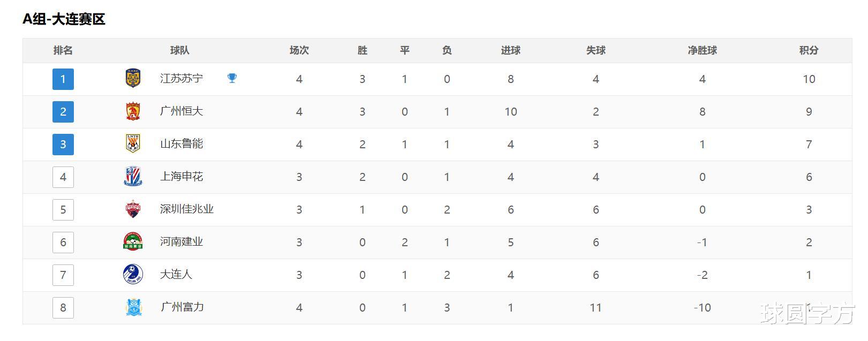This screenshot has width=868, height=341.
Task: Click the Henan Jianye team crest
Action: [133, 242]
